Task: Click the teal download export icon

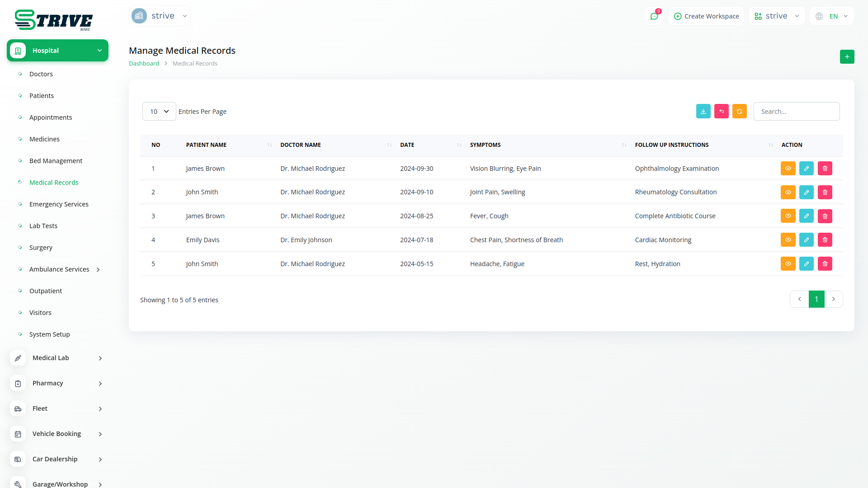Action: [x=703, y=112]
